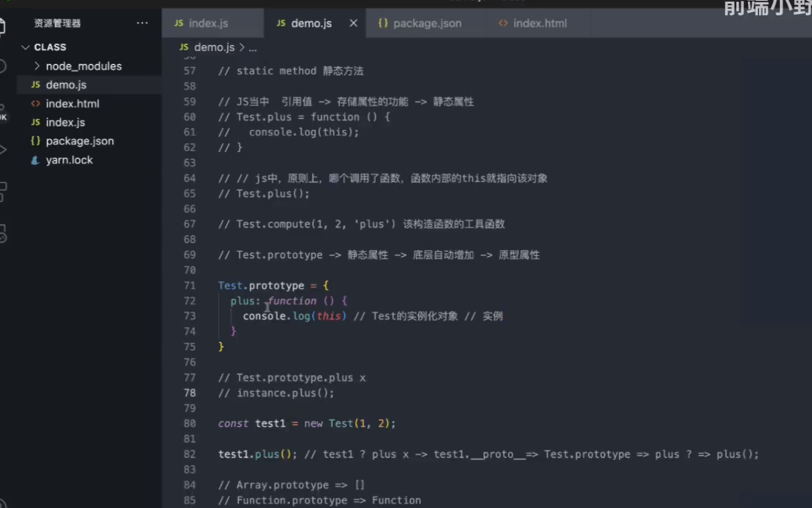
Task: Click the demo.js breadcrumb label
Action: click(x=214, y=47)
